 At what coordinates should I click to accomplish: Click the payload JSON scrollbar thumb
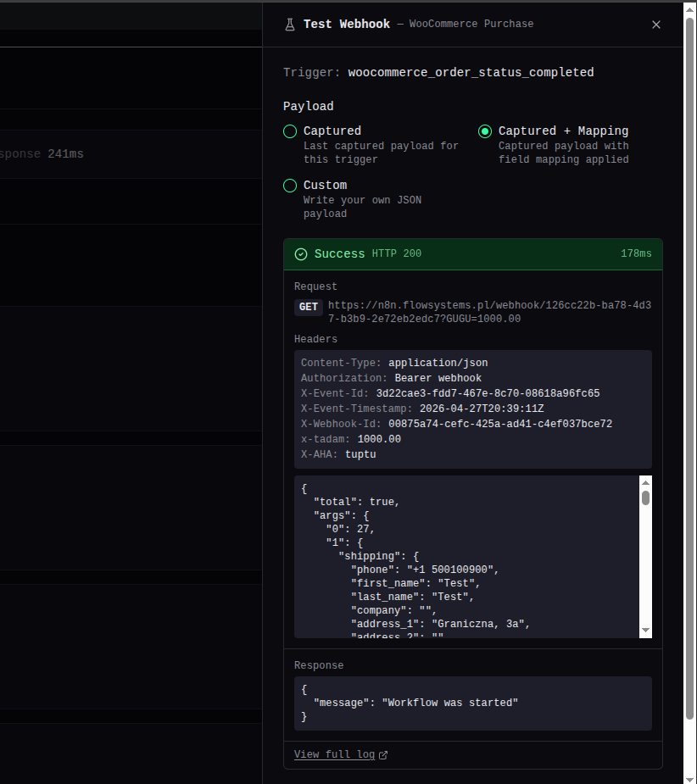pos(645,498)
